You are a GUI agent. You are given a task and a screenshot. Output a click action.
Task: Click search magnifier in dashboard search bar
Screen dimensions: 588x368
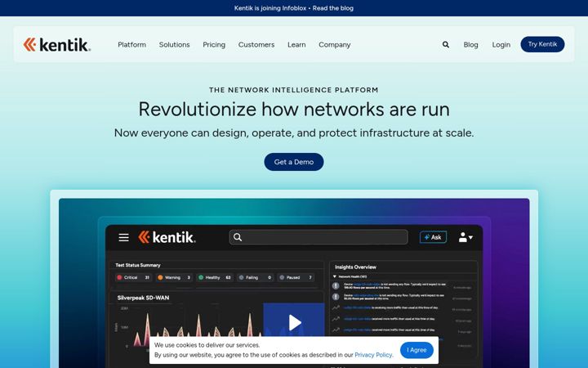point(238,237)
